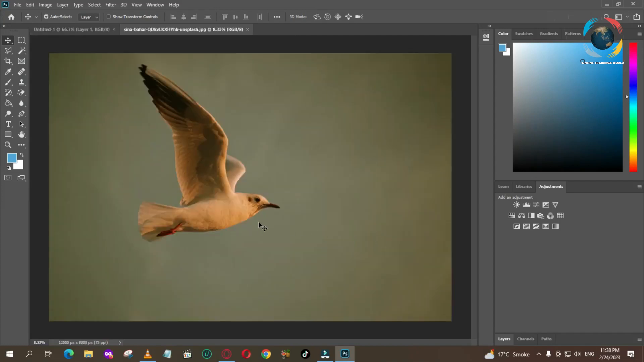Open the Color panel flyout menu
Viewport: 644px width, 362px height.
[x=639, y=34]
